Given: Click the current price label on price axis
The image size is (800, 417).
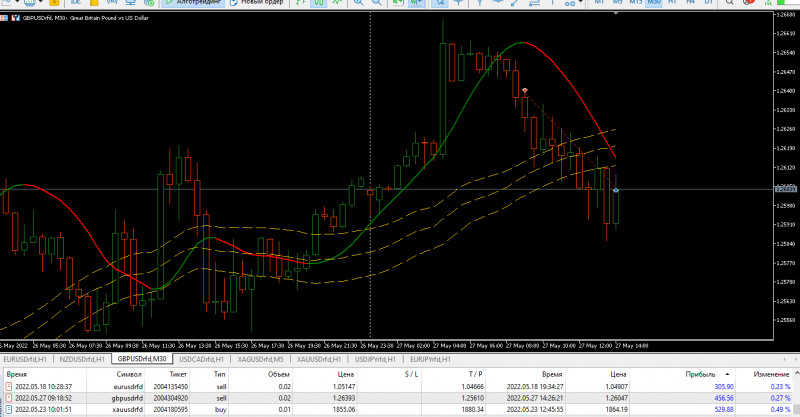Looking at the screenshot, I should click(785, 189).
